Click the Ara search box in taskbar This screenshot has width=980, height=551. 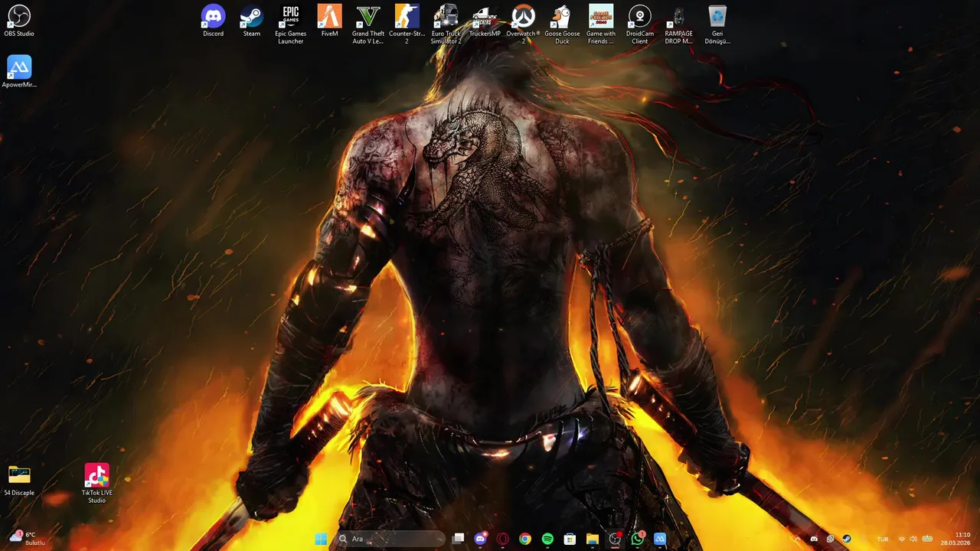click(x=390, y=539)
